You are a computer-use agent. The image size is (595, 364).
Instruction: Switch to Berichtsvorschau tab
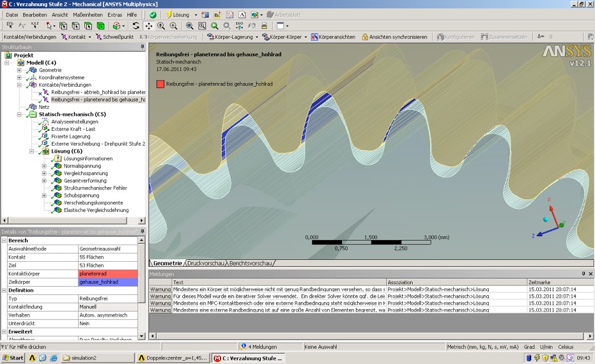click(251, 263)
